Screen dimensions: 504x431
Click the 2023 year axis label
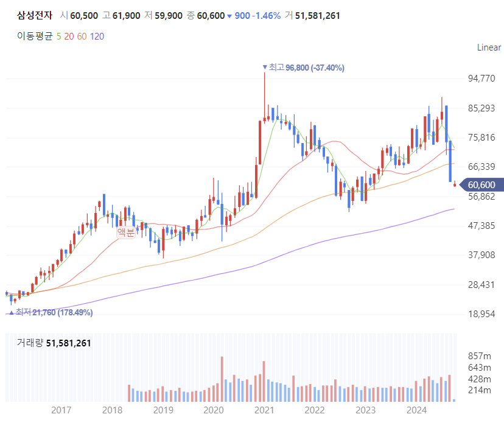[x=366, y=410]
